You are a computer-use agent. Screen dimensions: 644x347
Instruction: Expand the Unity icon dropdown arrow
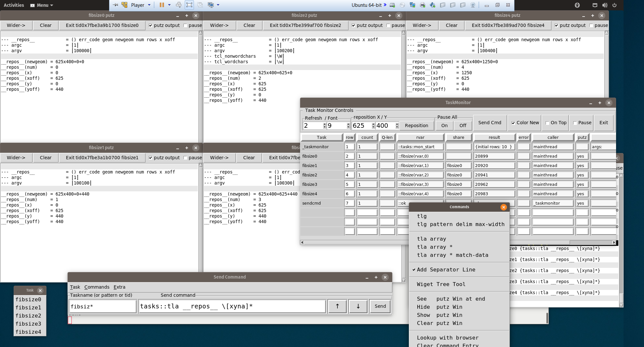(218, 5)
